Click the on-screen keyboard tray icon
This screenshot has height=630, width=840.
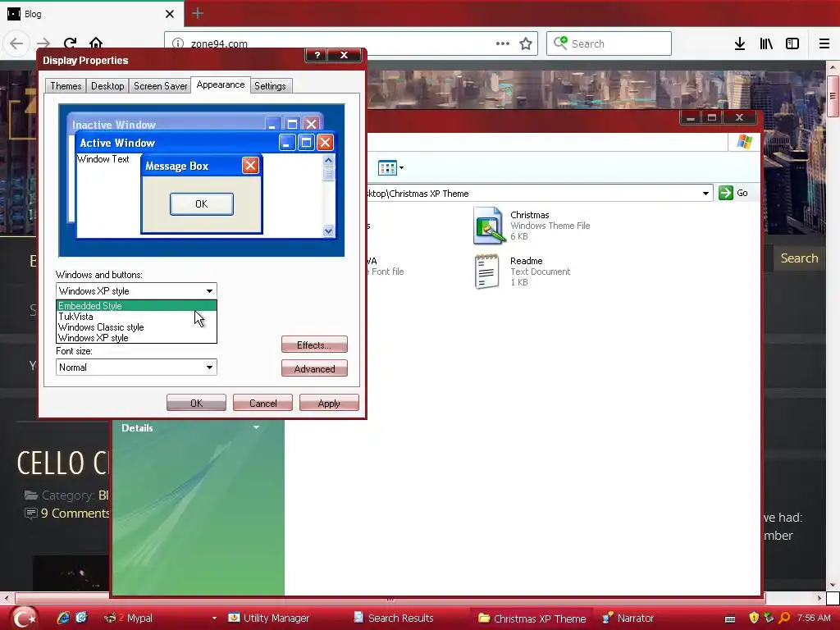point(729,619)
